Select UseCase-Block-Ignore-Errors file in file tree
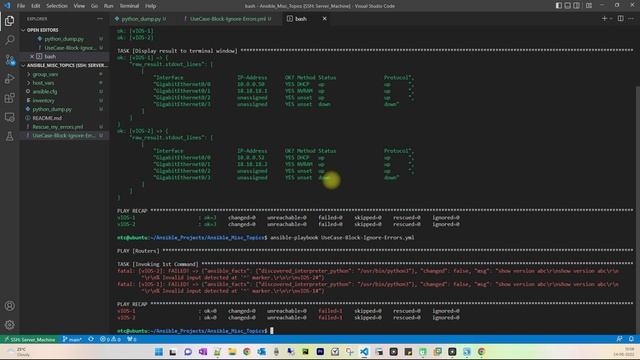 (x=64, y=136)
